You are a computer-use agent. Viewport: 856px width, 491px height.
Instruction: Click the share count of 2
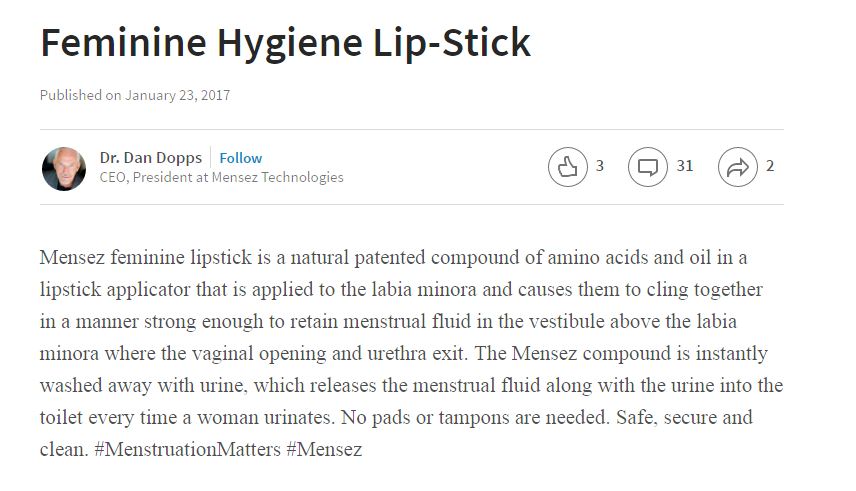click(x=770, y=166)
